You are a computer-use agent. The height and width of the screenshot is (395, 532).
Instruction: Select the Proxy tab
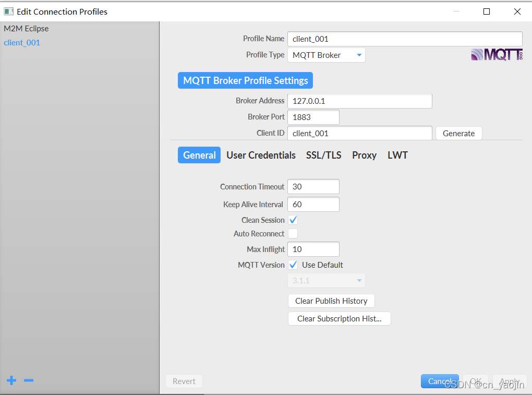[364, 155]
